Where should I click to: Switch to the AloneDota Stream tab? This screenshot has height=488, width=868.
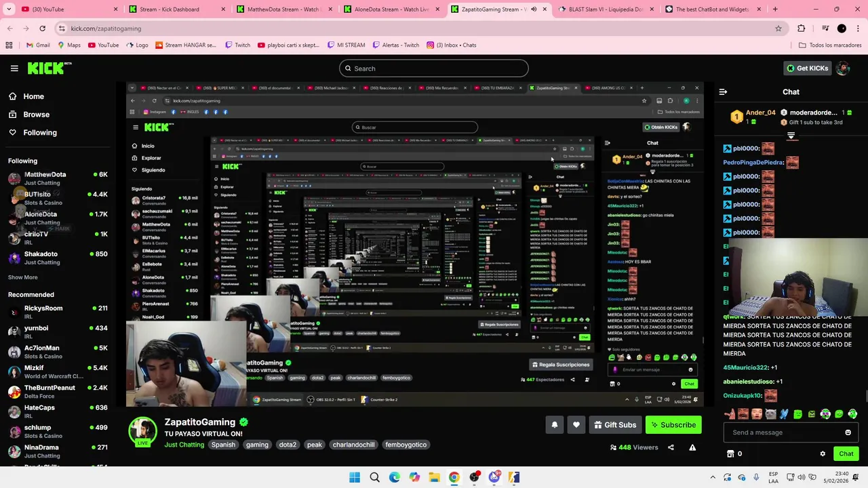point(391,9)
